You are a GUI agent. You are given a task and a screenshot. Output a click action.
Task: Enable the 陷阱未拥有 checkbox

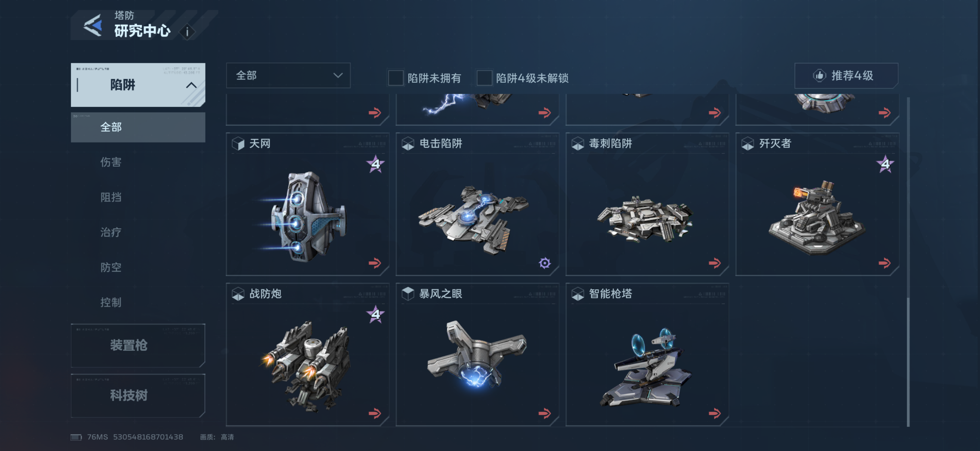pyautogui.click(x=396, y=78)
